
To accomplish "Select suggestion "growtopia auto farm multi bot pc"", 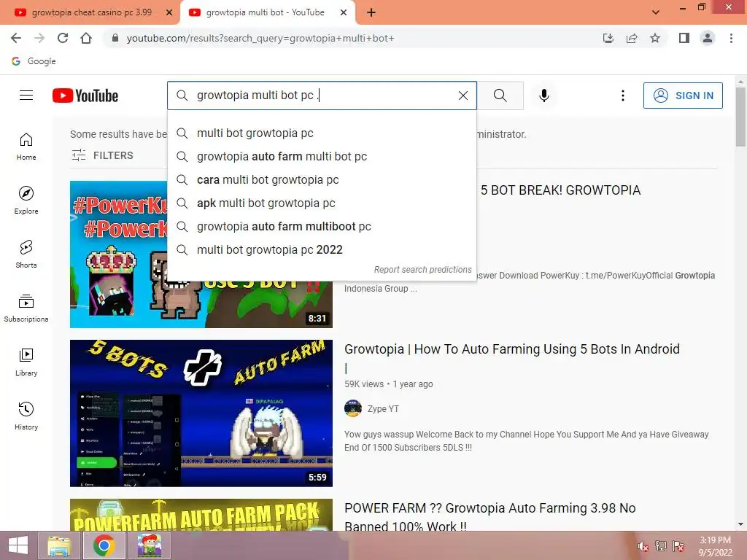I will point(322,157).
